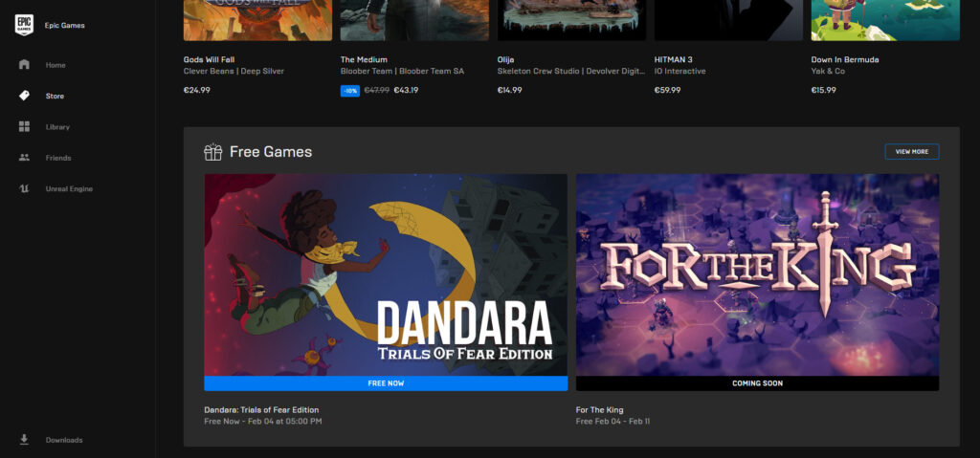Click the Epic Games shield logo
This screenshot has height=458, width=980.
[24, 25]
